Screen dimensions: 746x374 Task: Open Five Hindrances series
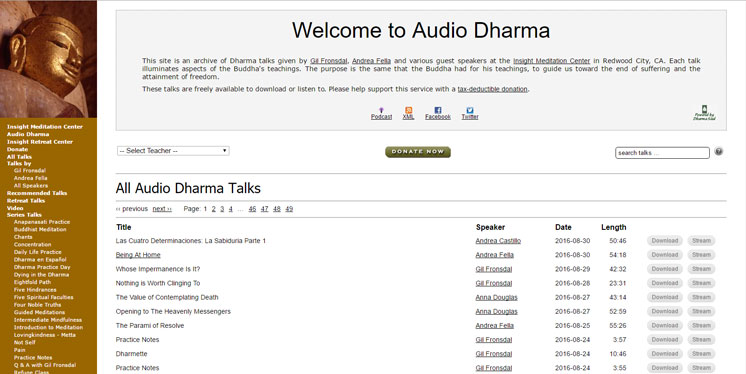coord(35,290)
